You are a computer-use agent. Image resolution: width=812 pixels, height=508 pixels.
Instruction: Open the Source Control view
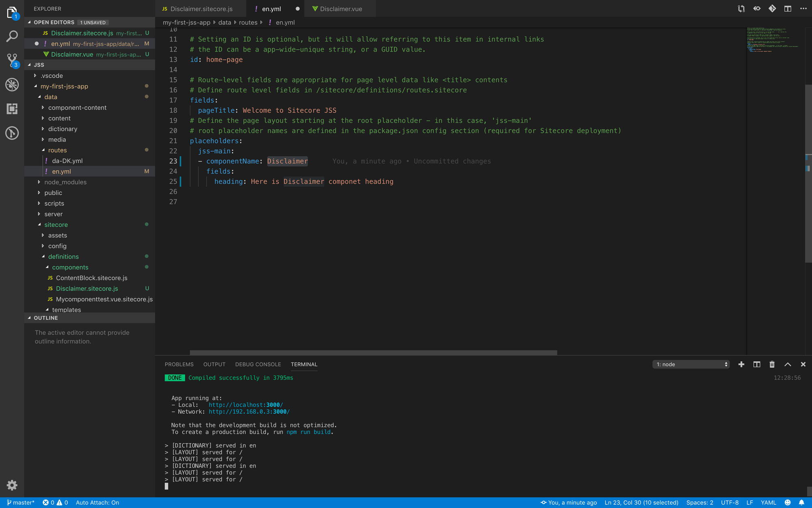(x=12, y=61)
